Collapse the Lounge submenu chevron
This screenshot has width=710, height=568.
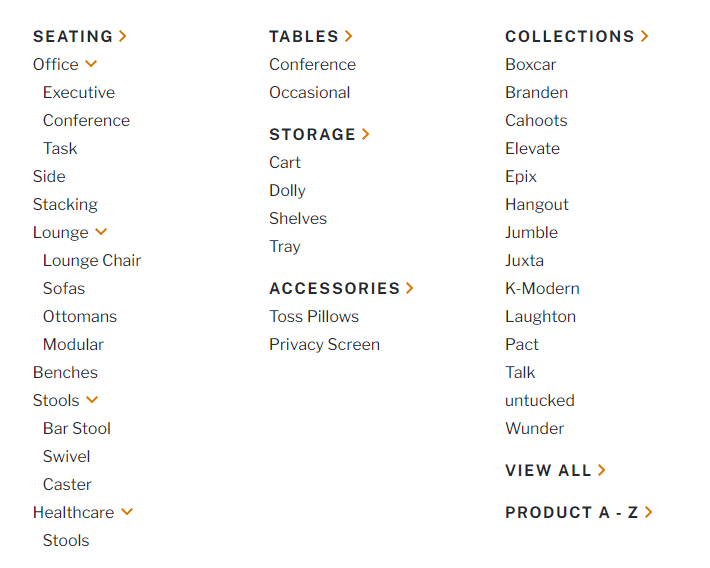[101, 232]
